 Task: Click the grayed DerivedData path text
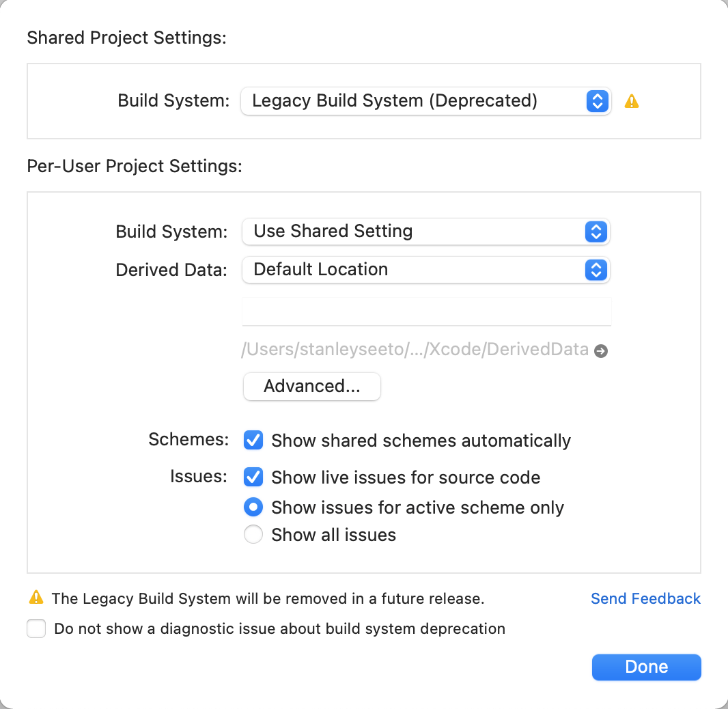pos(415,349)
